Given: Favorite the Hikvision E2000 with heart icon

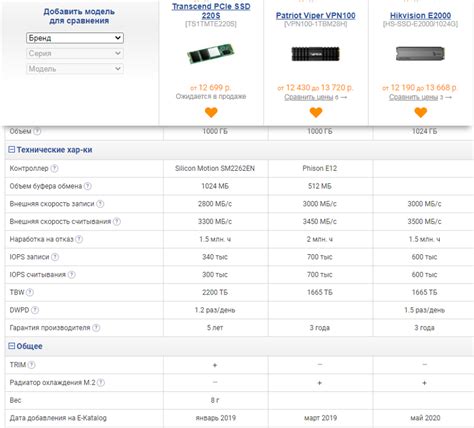Looking at the screenshot, I should coord(421,112).
